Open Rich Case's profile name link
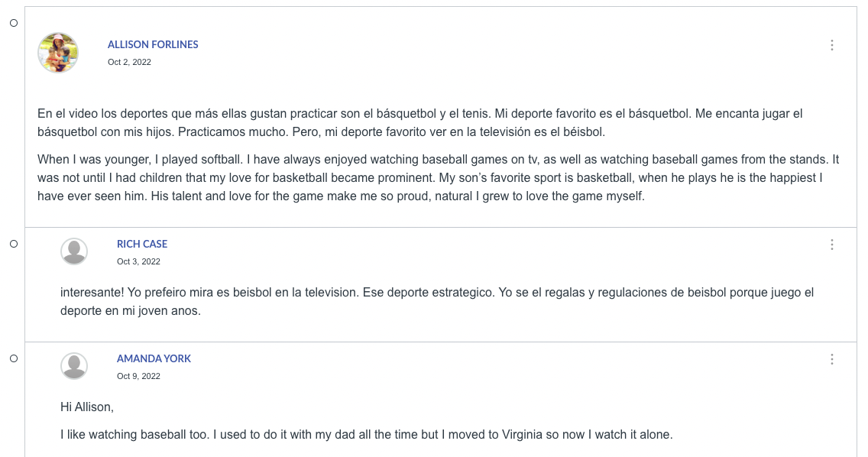 [x=142, y=244]
